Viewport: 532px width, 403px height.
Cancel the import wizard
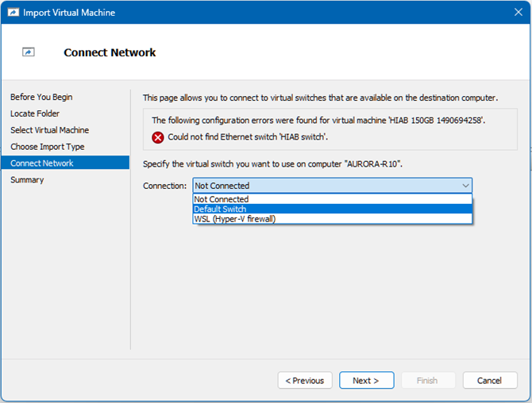[489, 381]
